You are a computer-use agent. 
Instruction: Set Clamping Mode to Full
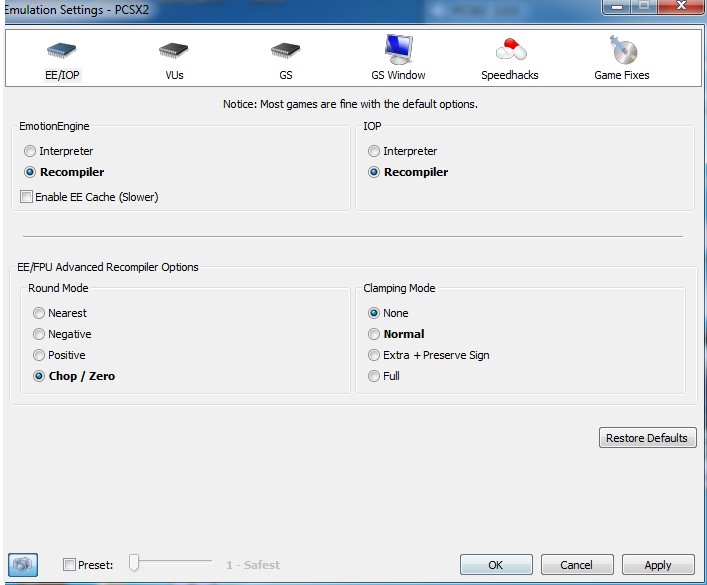(x=374, y=376)
